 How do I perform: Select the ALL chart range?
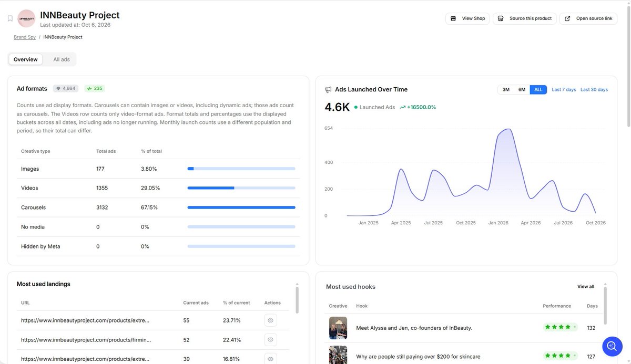538,90
